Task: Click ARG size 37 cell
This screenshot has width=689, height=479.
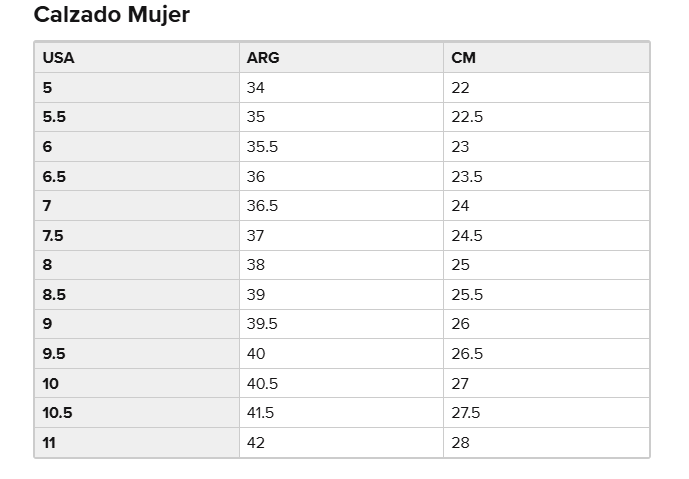Action: click(256, 236)
